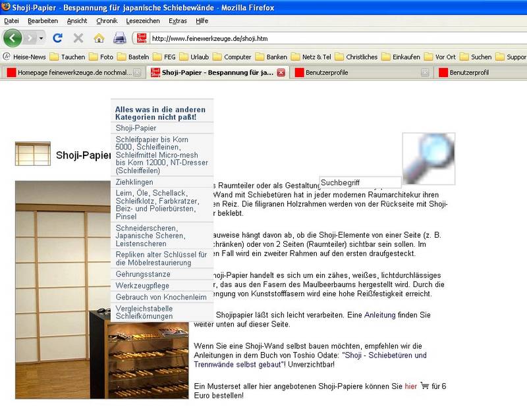Image resolution: width=527 pixels, height=420 pixels.
Task: Open the Suchen bookmark folder
Action: coord(476,57)
